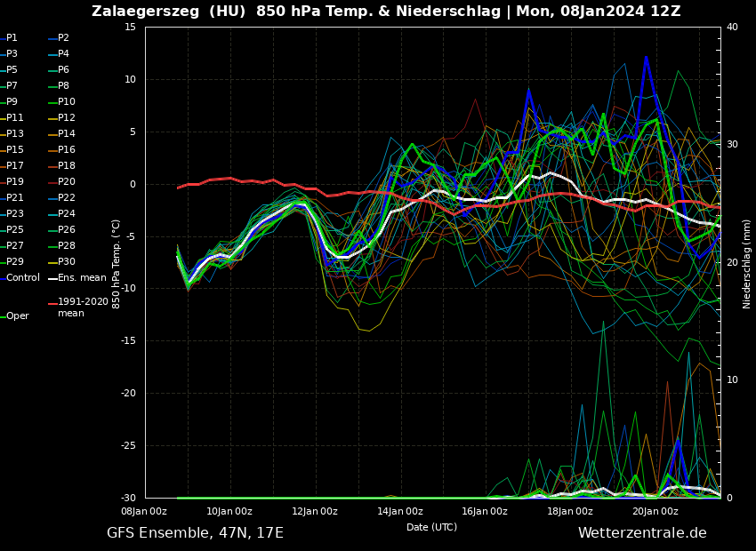The width and height of the screenshot is (756, 551).
Task: Select the Ens. mean legend entry
Action: (x=82, y=278)
